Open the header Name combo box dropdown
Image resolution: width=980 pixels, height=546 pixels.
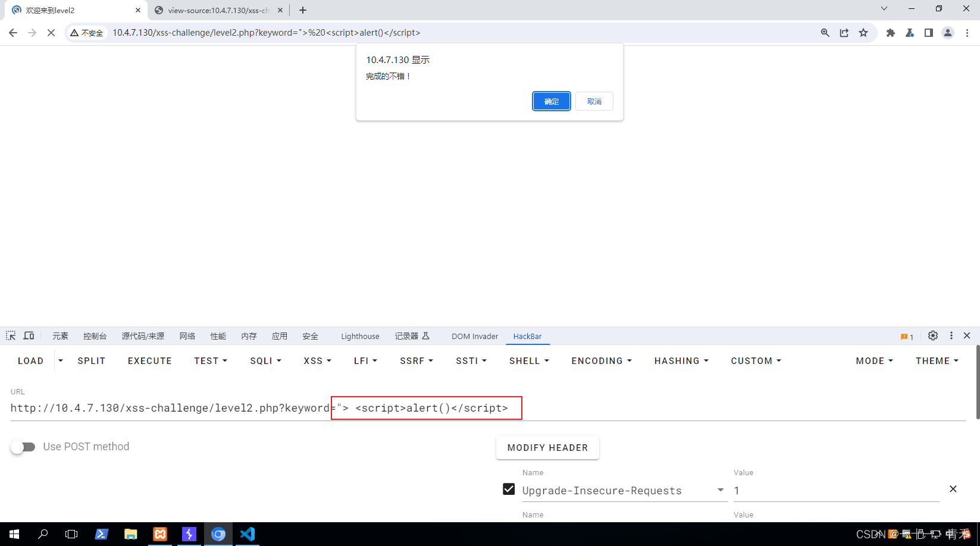[x=721, y=491]
